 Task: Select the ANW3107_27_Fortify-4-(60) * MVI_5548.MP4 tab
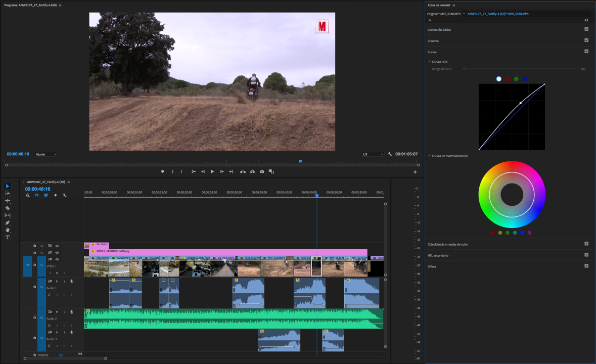(x=498, y=14)
